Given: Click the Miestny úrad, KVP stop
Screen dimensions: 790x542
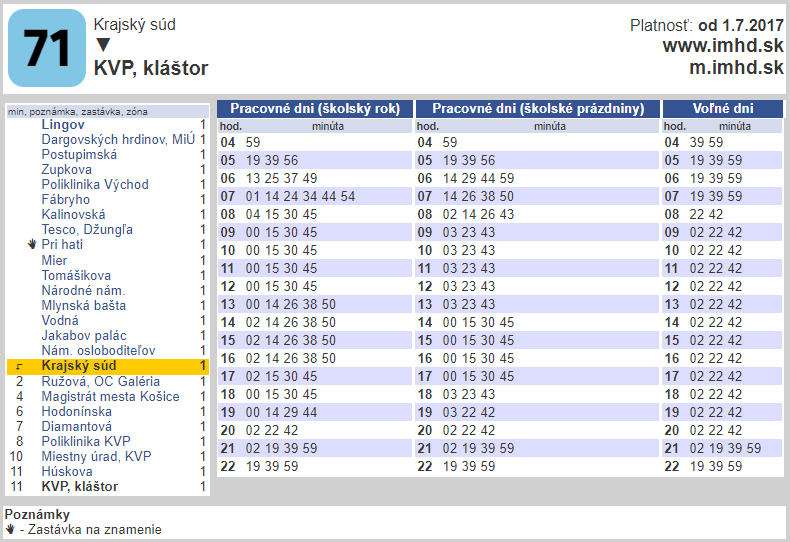Looking at the screenshot, I should pos(96,457).
